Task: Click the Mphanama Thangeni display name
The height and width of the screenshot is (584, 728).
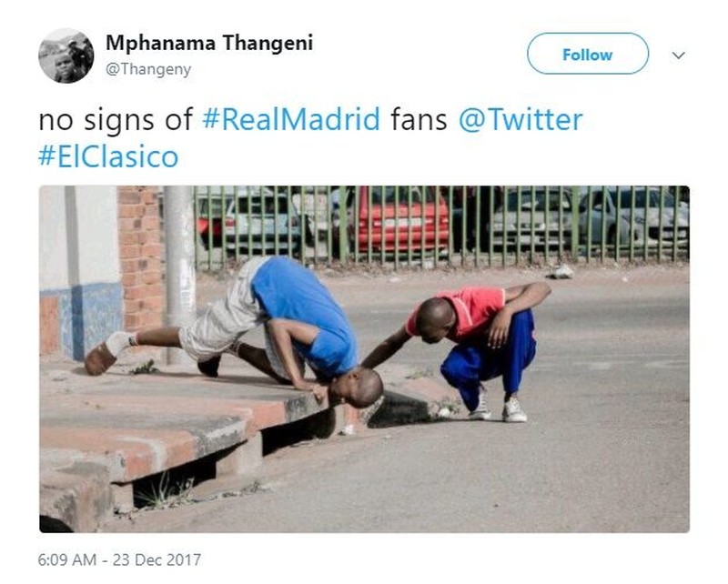Action: coord(209,43)
